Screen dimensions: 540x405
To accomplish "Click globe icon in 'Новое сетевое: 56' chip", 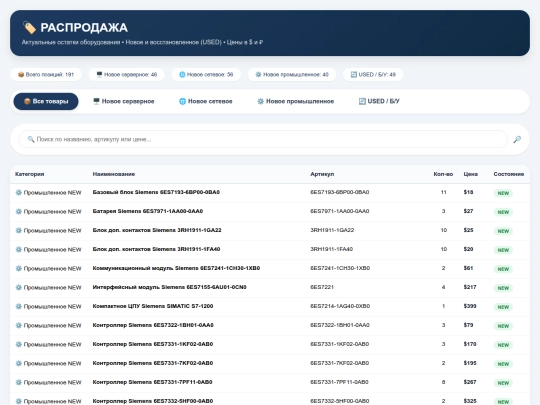I will point(182,74).
